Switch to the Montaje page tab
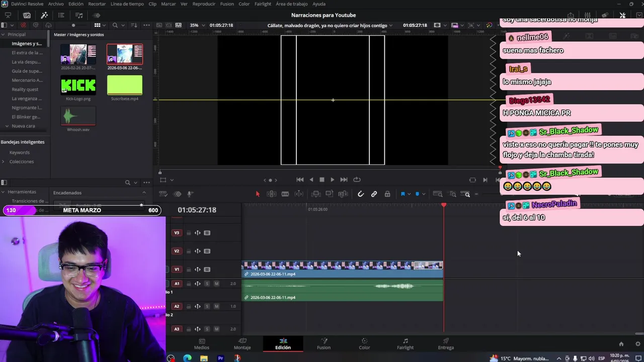 pyautogui.click(x=242, y=344)
